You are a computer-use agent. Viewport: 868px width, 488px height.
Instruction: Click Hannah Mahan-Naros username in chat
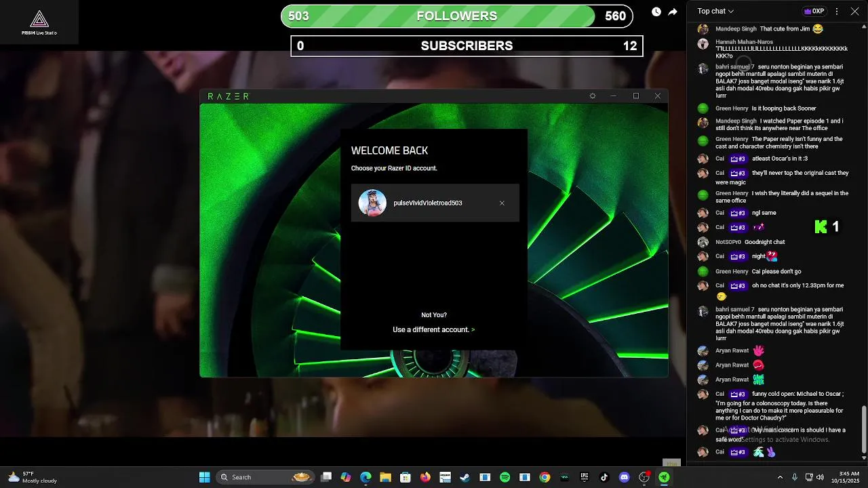(744, 42)
